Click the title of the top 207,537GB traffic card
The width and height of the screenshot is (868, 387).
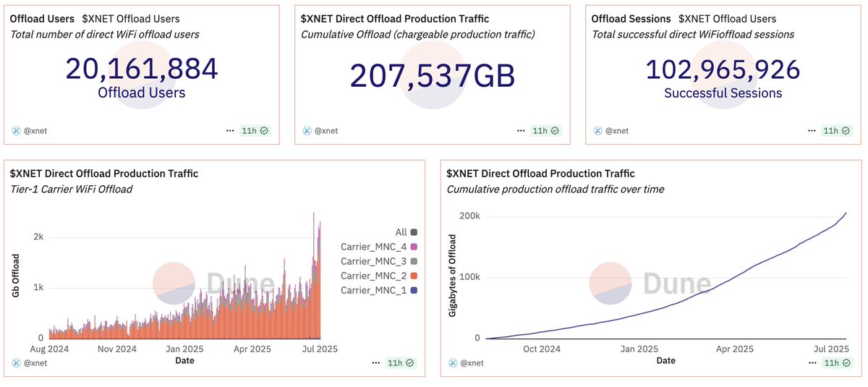[395, 19]
